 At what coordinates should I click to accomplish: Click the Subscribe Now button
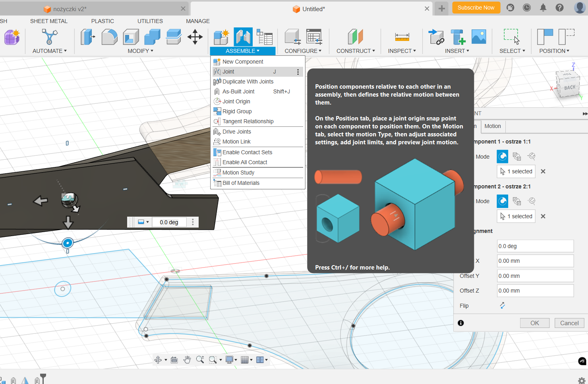476,8
